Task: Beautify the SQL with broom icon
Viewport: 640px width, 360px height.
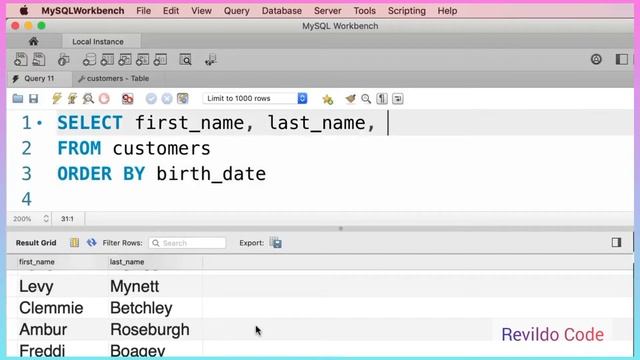Action: [x=350, y=98]
